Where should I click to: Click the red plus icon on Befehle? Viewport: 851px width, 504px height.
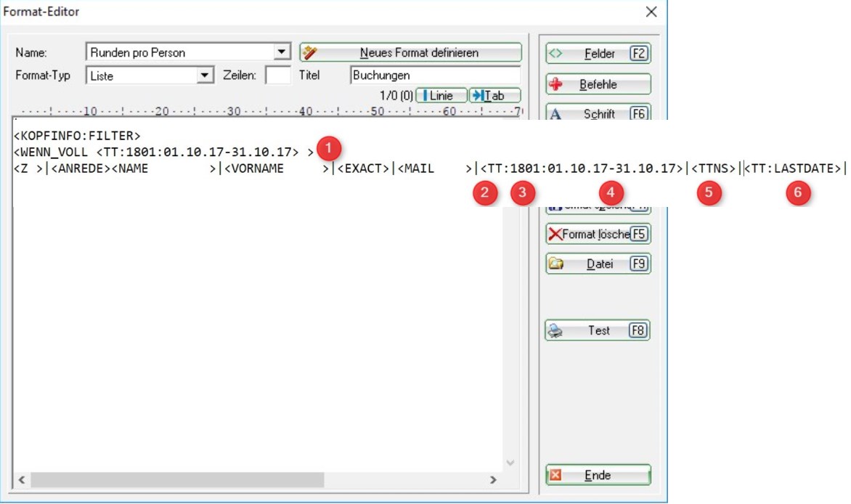click(555, 84)
